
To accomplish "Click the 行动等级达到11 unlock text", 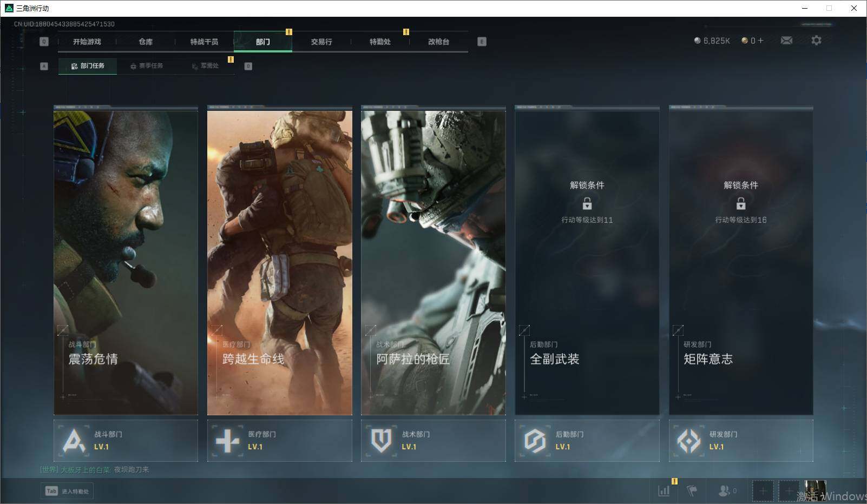I will (587, 220).
